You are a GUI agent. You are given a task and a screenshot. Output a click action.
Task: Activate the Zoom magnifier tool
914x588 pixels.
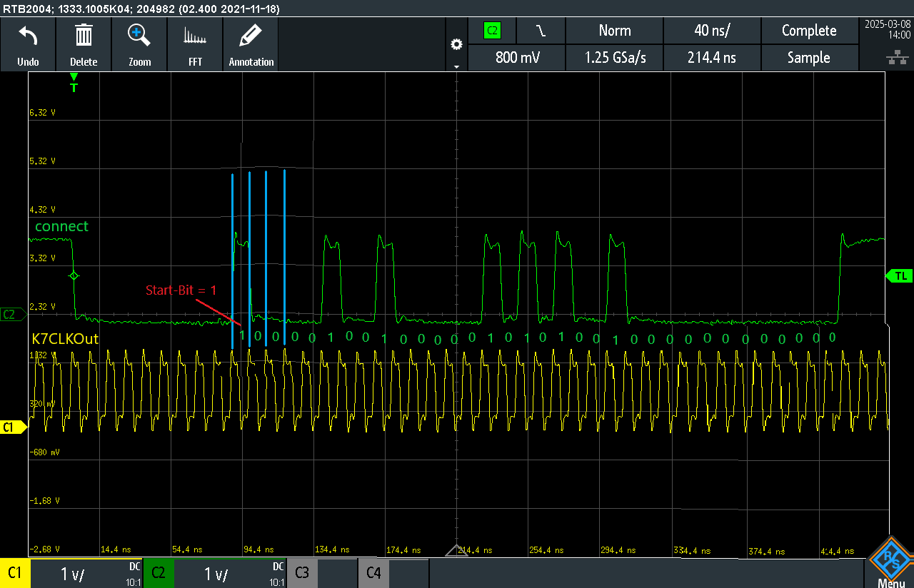139,44
